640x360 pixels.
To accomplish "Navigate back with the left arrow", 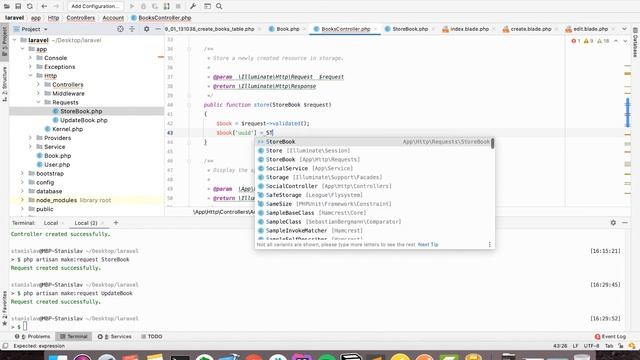I will pyautogui.click(x=44, y=6).
